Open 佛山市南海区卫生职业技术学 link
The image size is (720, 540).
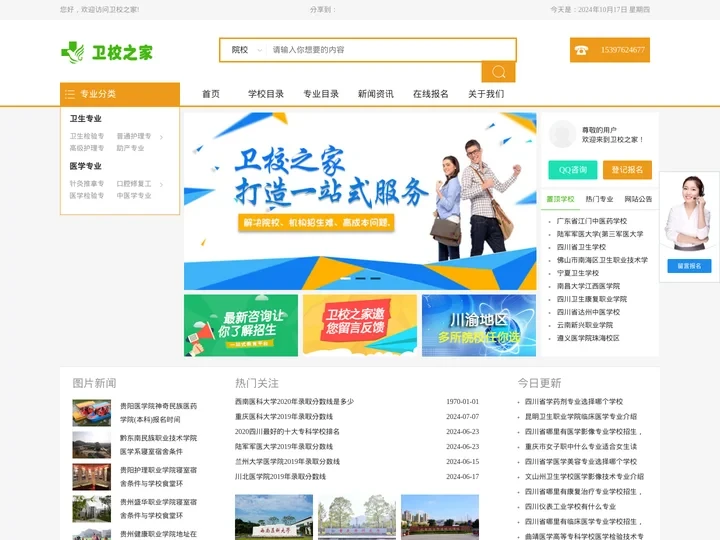[602, 260]
